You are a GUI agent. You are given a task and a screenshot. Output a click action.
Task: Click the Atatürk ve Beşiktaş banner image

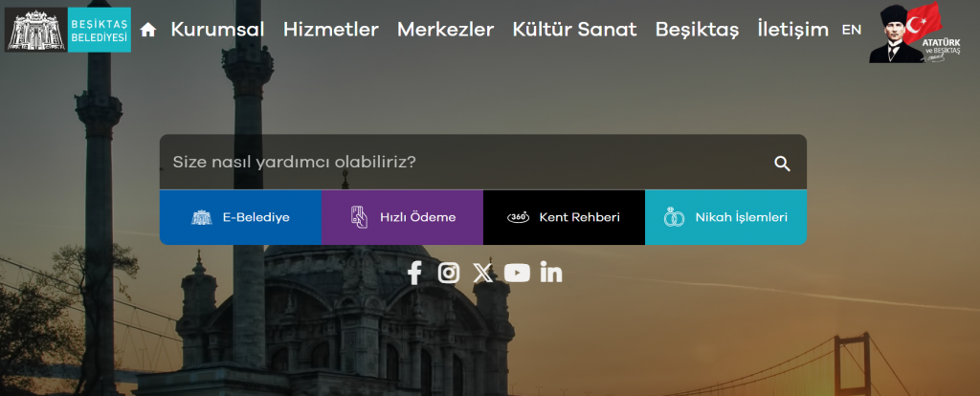(x=905, y=33)
